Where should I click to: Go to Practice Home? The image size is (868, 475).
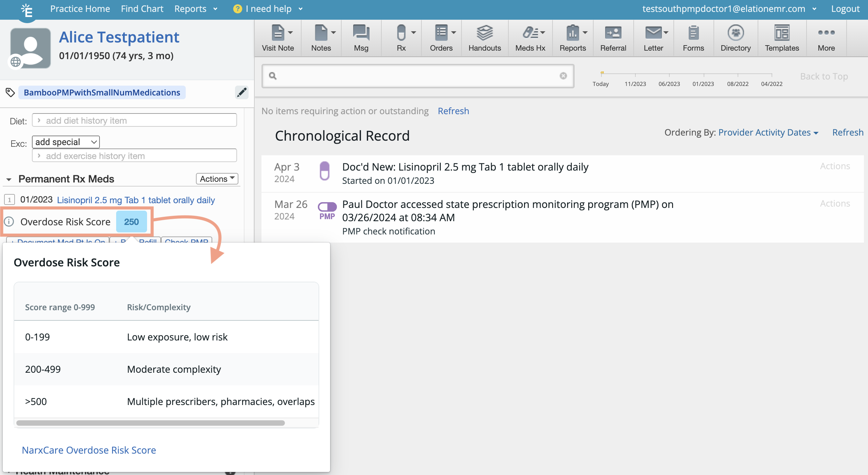pyautogui.click(x=80, y=9)
